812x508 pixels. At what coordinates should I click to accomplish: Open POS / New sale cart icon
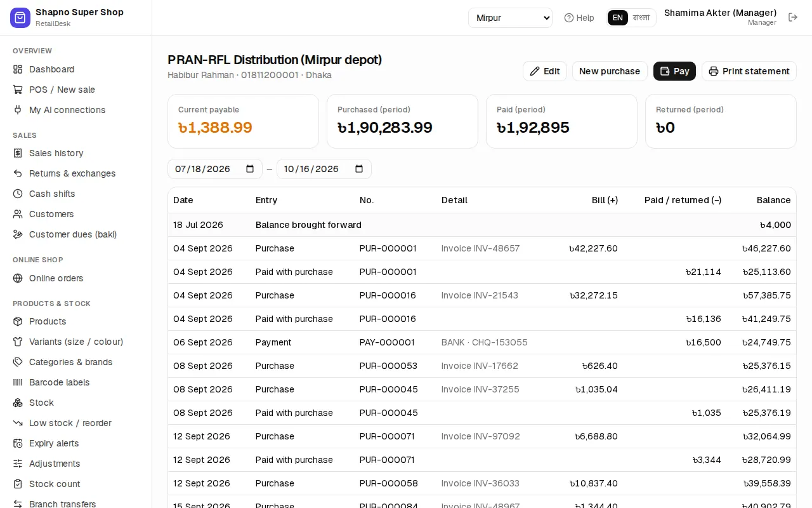18,90
